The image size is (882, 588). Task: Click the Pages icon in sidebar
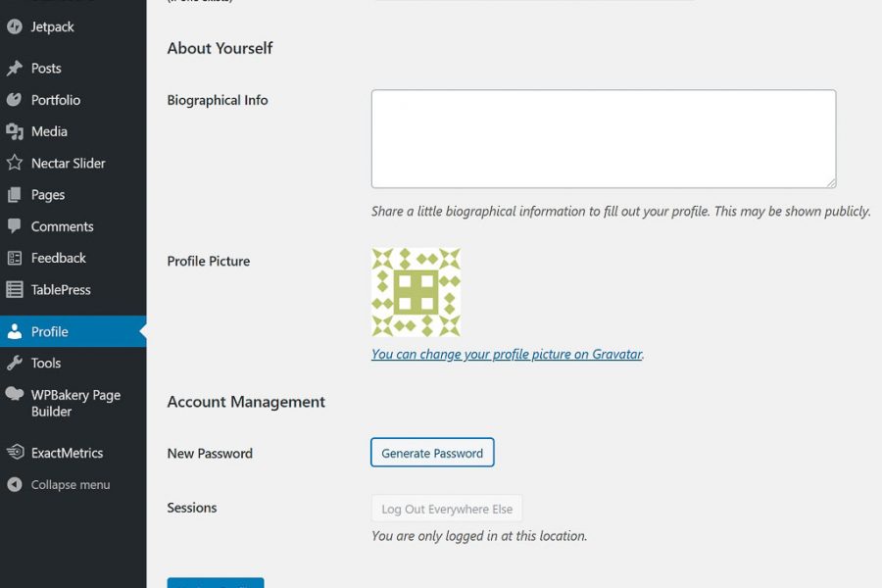(15, 195)
